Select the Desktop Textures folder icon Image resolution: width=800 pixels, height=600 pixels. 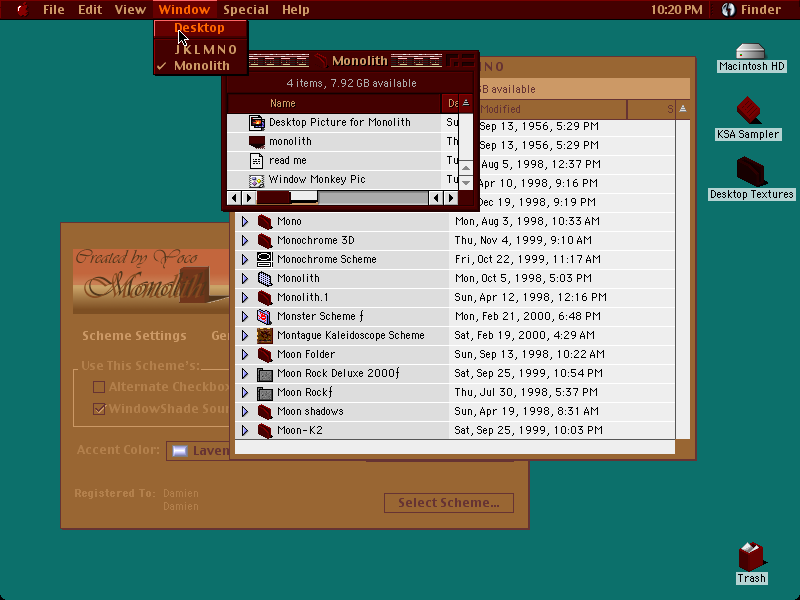(x=750, y=171)
